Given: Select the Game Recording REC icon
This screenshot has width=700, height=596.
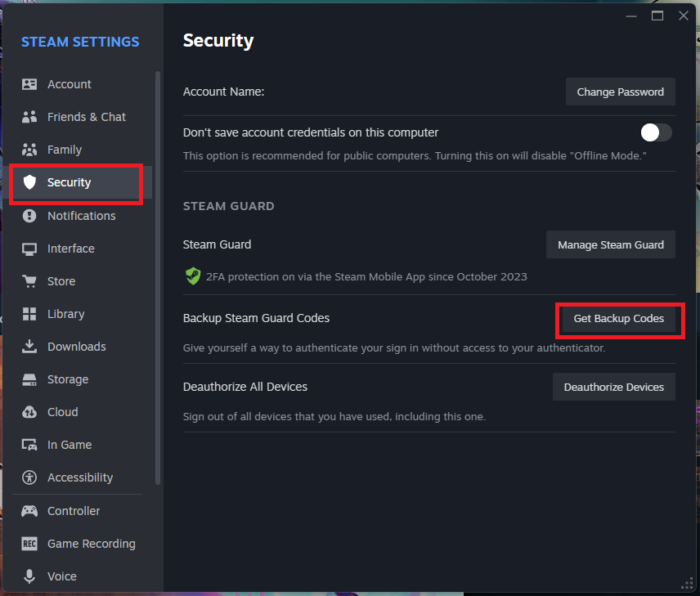Looking at the screenshot, I should (x=29, y=544).
